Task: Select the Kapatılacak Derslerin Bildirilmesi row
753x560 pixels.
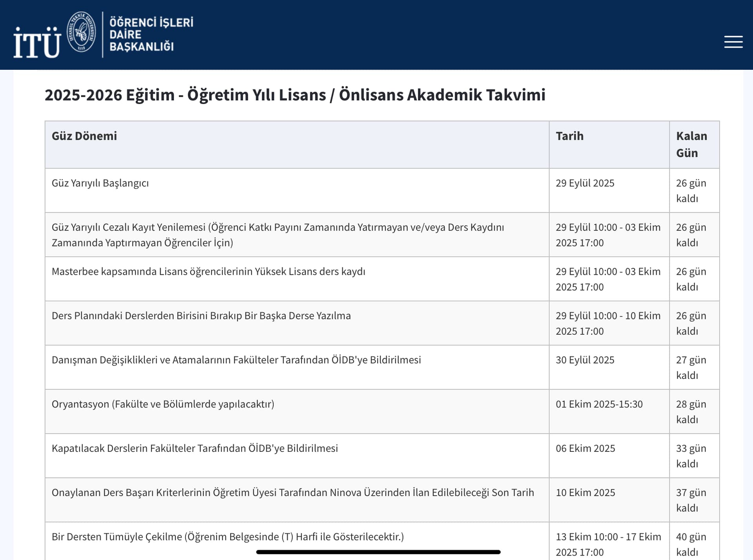Action: click(195, 448)
